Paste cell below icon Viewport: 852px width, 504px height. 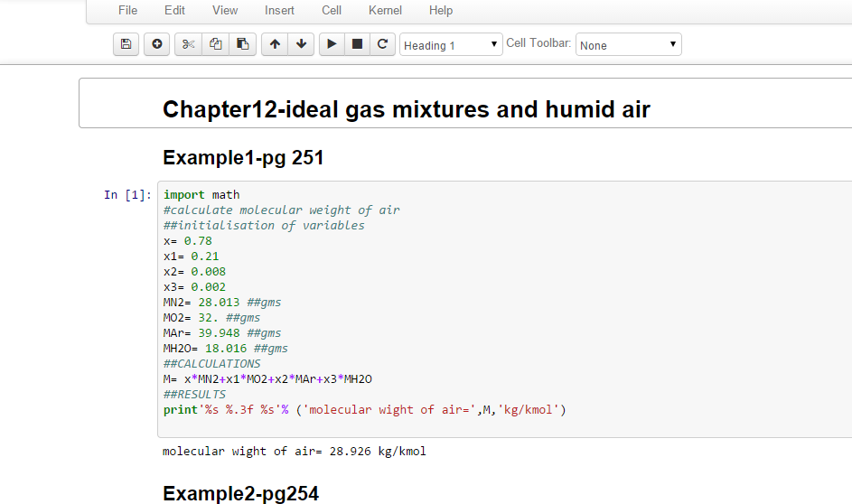pyautogui.click(x=242, y=44)
